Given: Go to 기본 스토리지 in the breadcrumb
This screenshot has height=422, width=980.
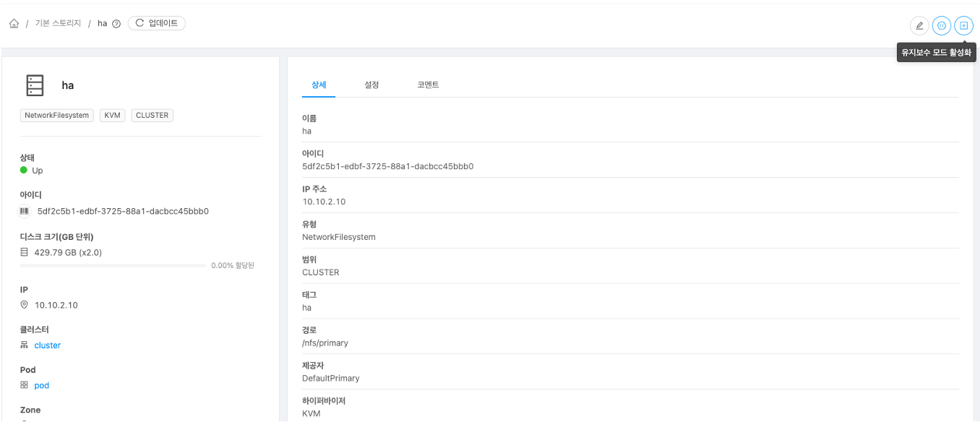Looking at the screenshot, I should (x=58, y=24).
